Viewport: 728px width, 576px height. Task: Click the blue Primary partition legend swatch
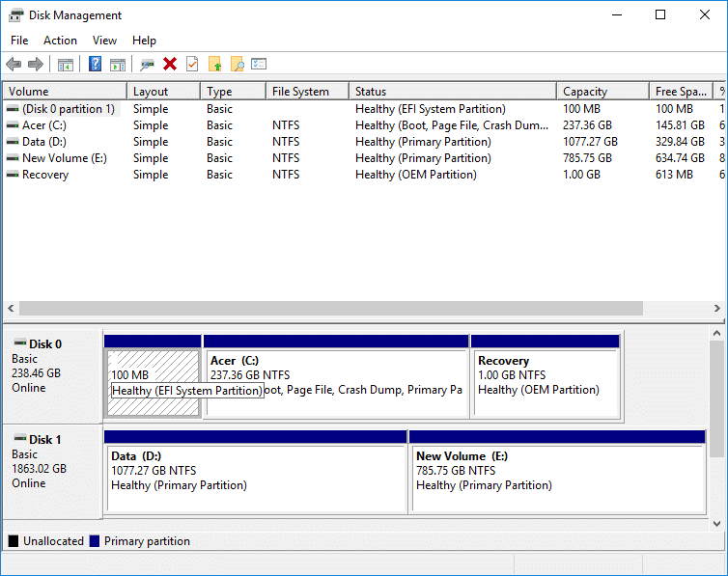click(x=95, y=541)
